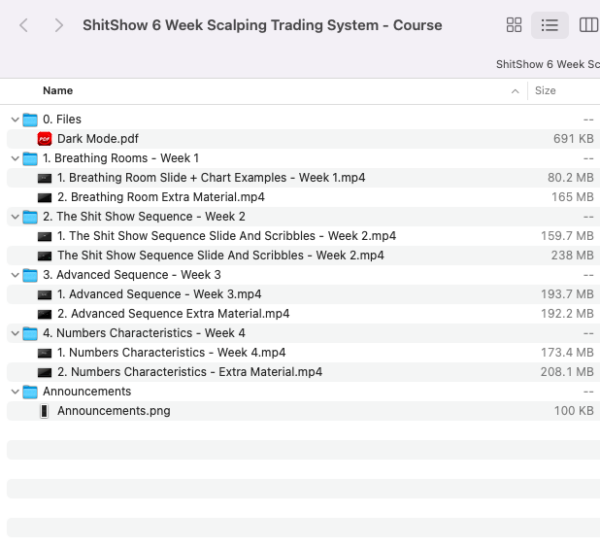The image size is (600, 547).
Task: Switch to column view
Action: tap(588, 25)
